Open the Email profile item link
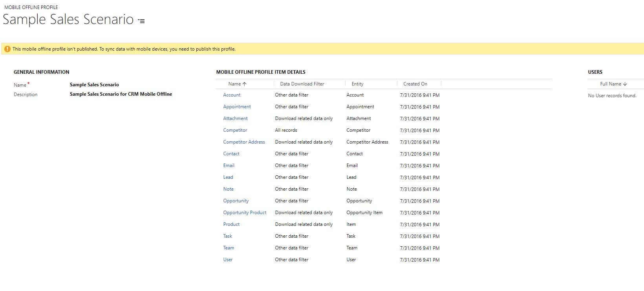This screenshot has width=644, height=291. [229, 166]
